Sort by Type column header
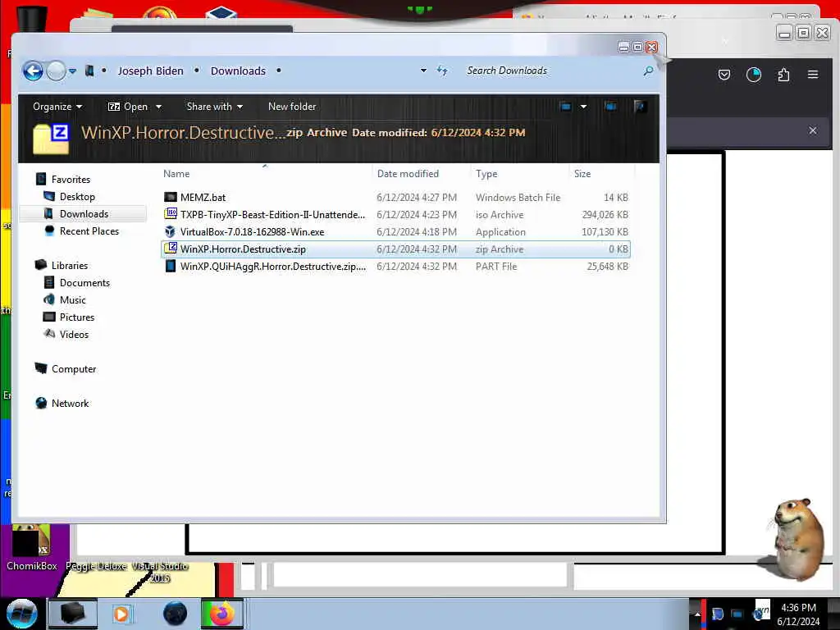The height and width of the screenshot is (630, 840). (486, 174)
